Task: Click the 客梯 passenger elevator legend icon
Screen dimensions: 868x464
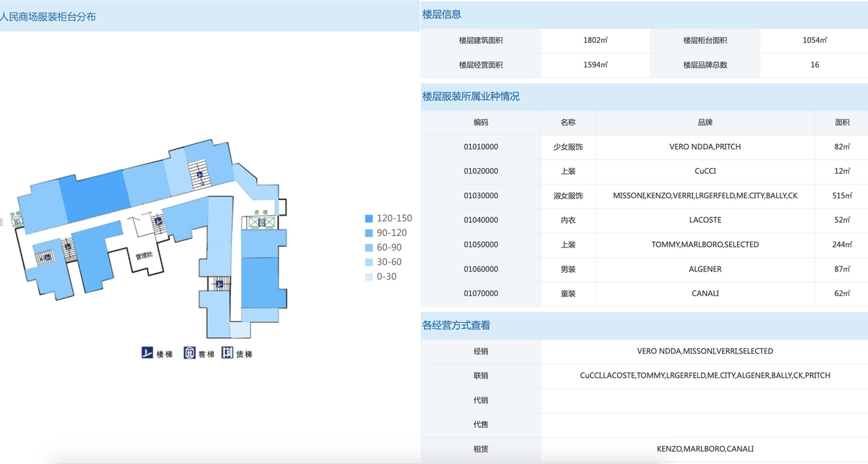Action: 190,353
